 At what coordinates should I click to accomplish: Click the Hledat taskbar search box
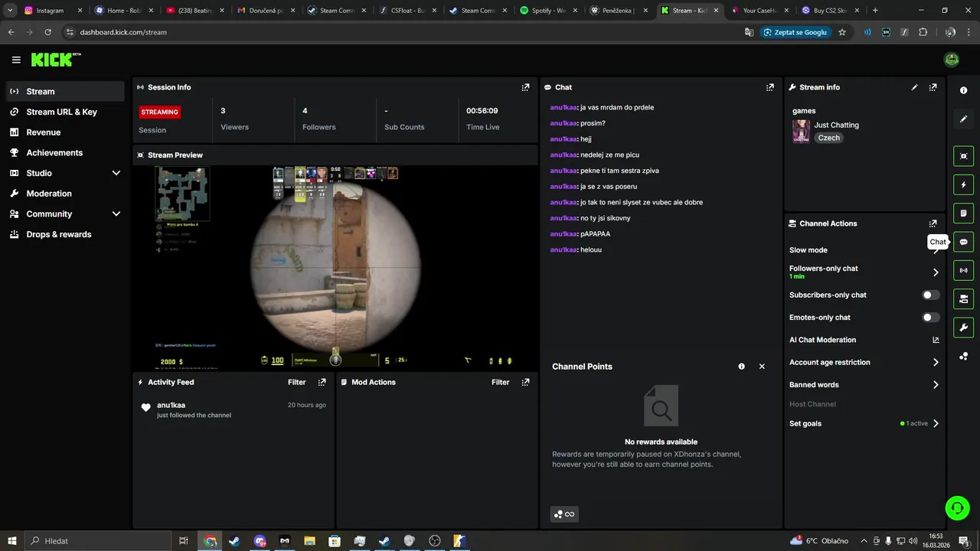pyautogui.click(x=98, y=541)
